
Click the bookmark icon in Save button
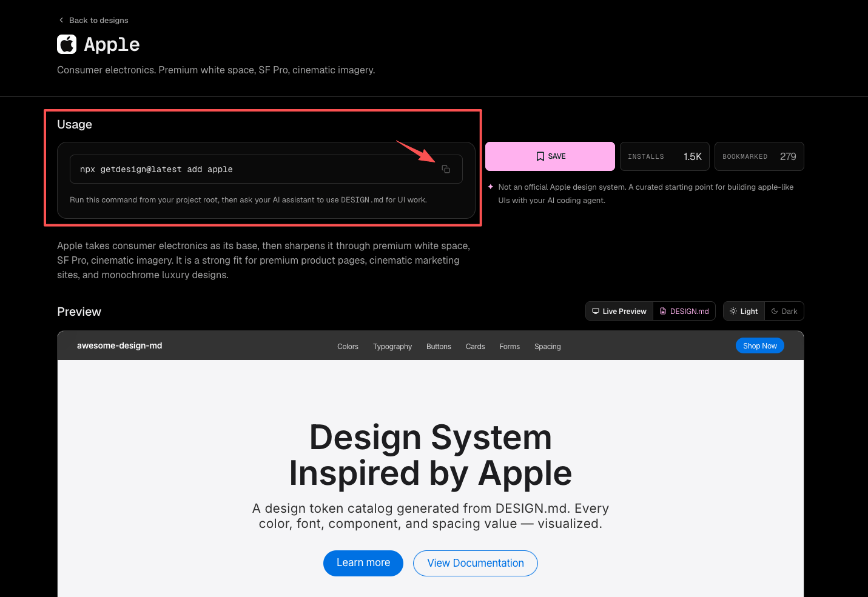click(x=540, y=156)
